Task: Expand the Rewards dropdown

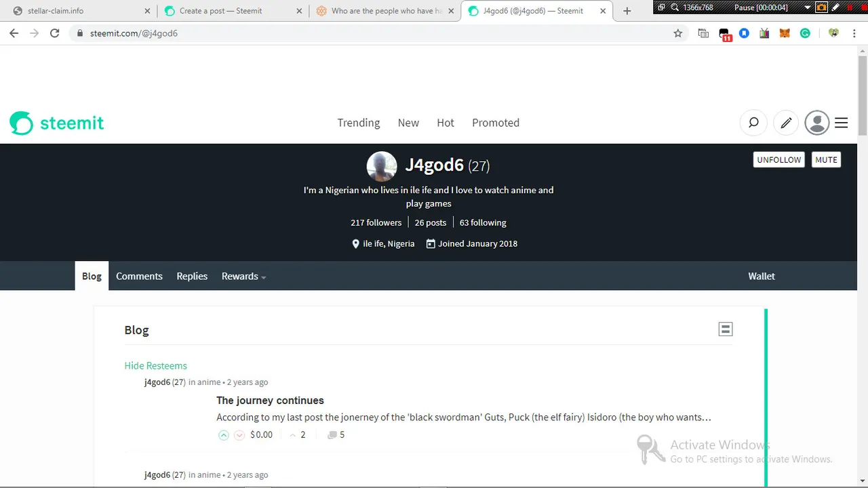Action: [x=243, y=276]
